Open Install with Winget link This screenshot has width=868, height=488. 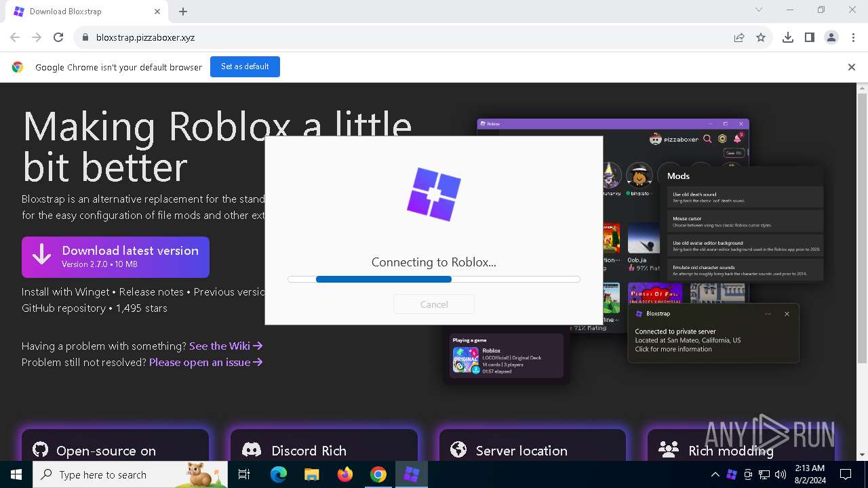coord(65,291)
